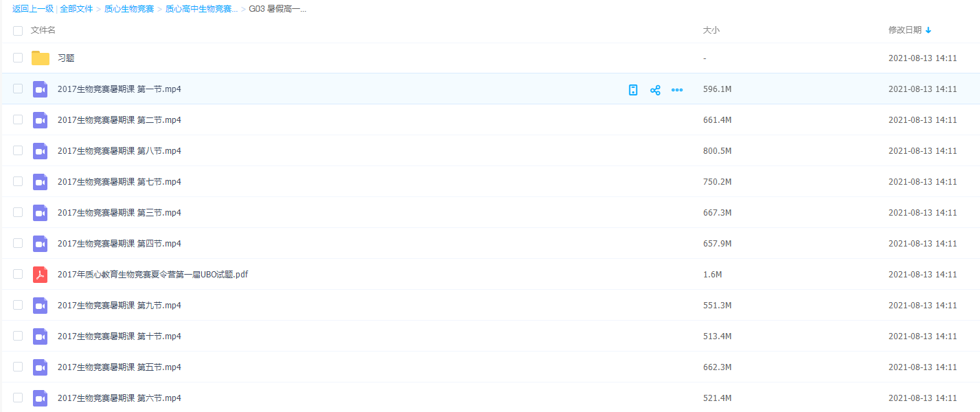Click the mobile device icon on 第一节 row

click(x=633, y=90)
